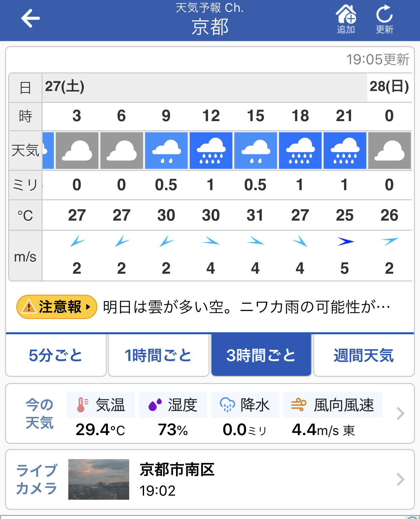Switch to the 5分ごと tab

coord(56,355)
